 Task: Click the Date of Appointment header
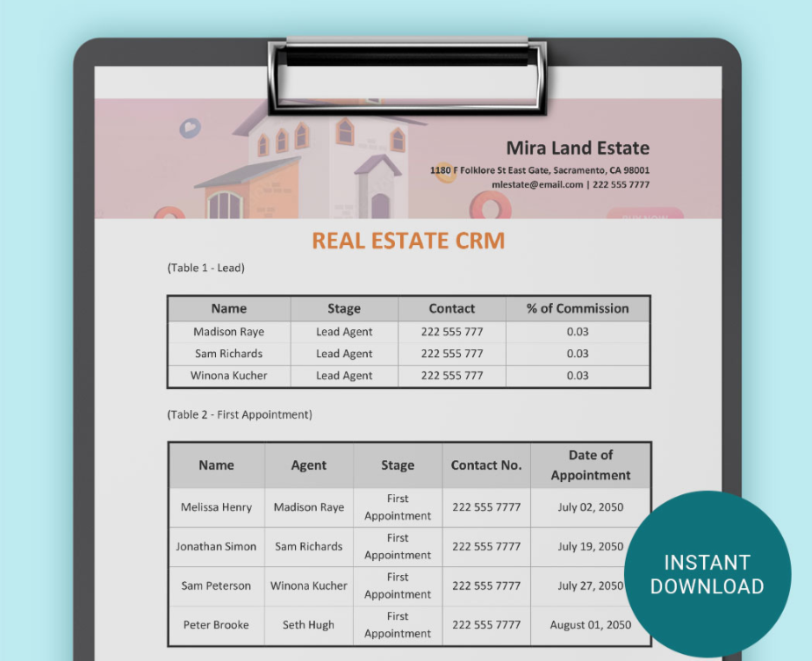(x=591, y=465)
